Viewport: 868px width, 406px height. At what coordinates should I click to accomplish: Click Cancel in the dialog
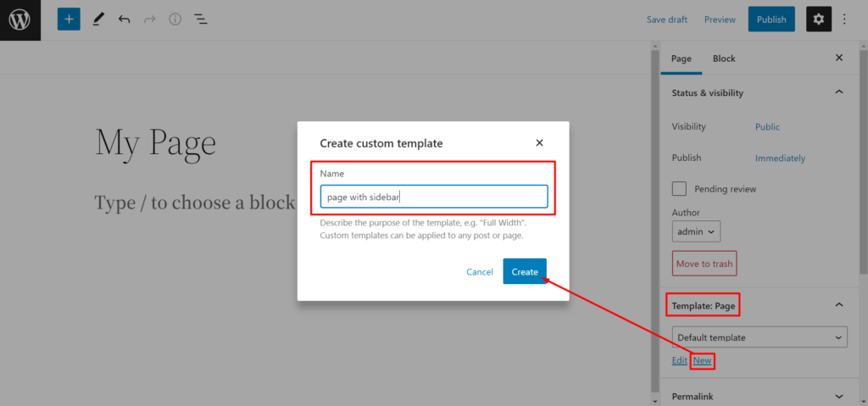(x=480, y=272)
